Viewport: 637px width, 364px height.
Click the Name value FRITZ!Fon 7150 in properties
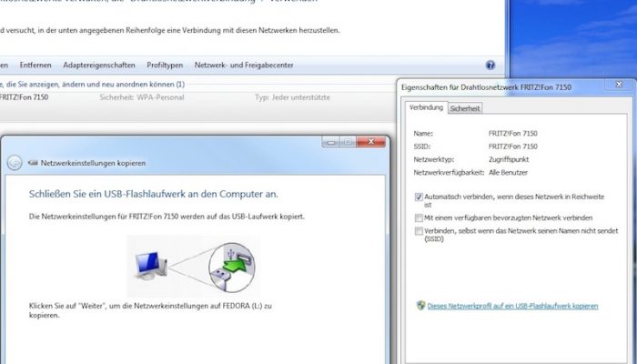(512, 133)
